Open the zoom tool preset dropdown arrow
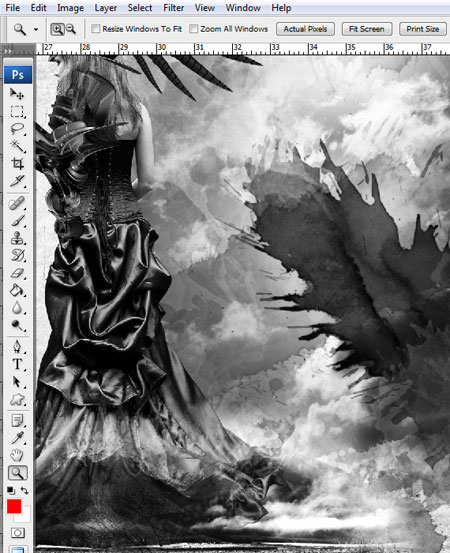Image resolution: width=450 pixels, height=553 pixels. pos(36,29)
